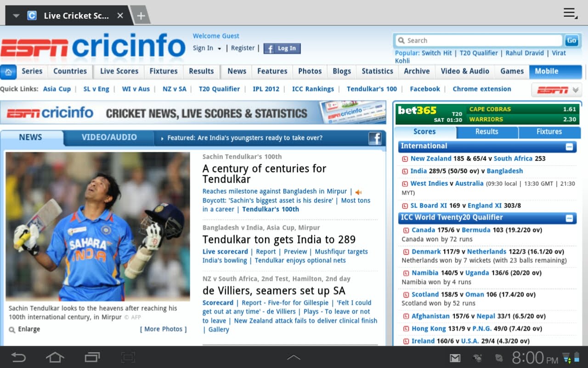Open the Photos menu
588x368 pixels.
(x=310, y=71)
